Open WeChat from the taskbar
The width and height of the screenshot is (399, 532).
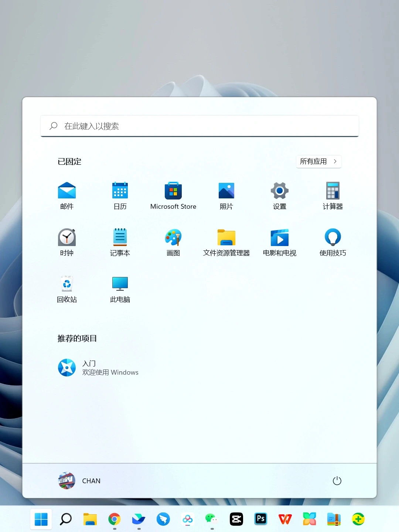click(x=212, y=519)
